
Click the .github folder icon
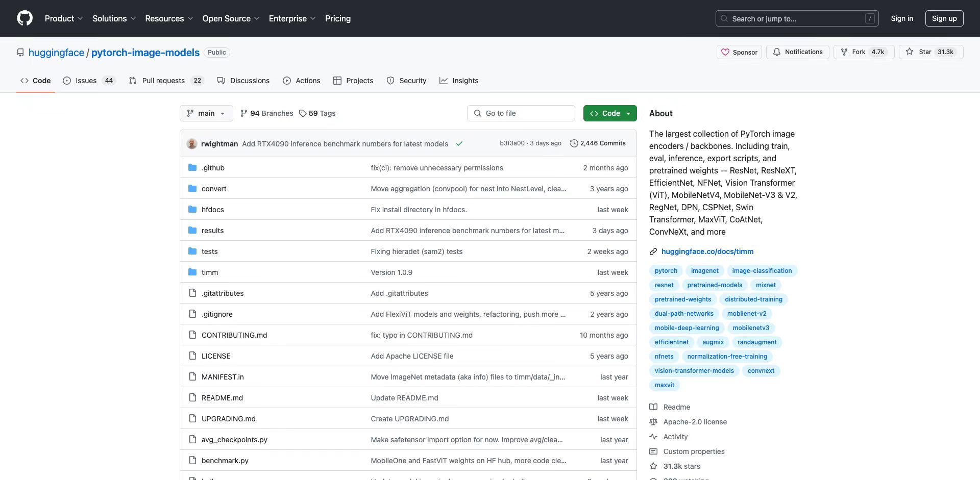coord(192,168)
